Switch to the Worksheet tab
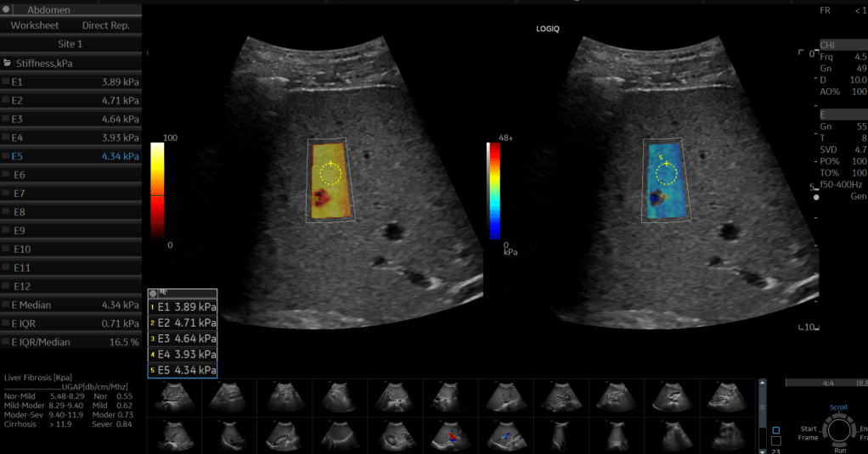This screenshot has height=454, width=868. tap(34, 25)
